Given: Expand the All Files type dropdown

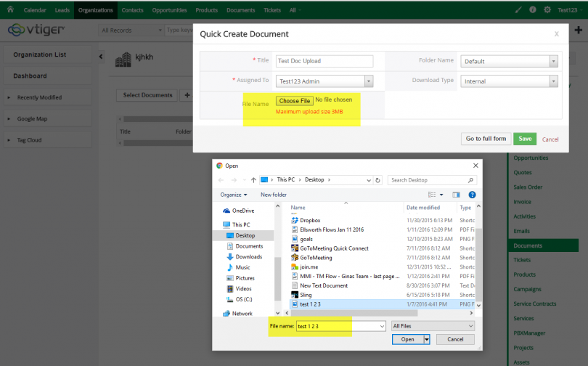Looking at the screenshot, I should tap(433, 327).
